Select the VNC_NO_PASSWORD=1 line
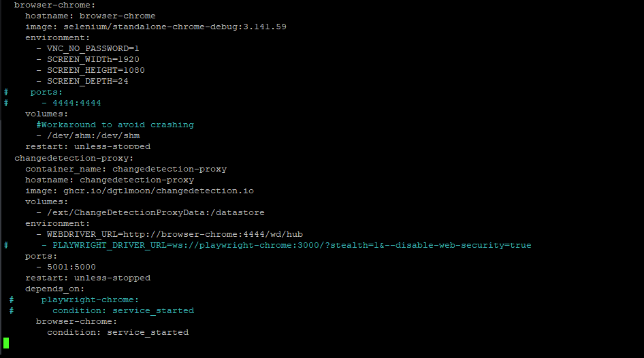The image size is (644, 358). click(x=88, y=48)
